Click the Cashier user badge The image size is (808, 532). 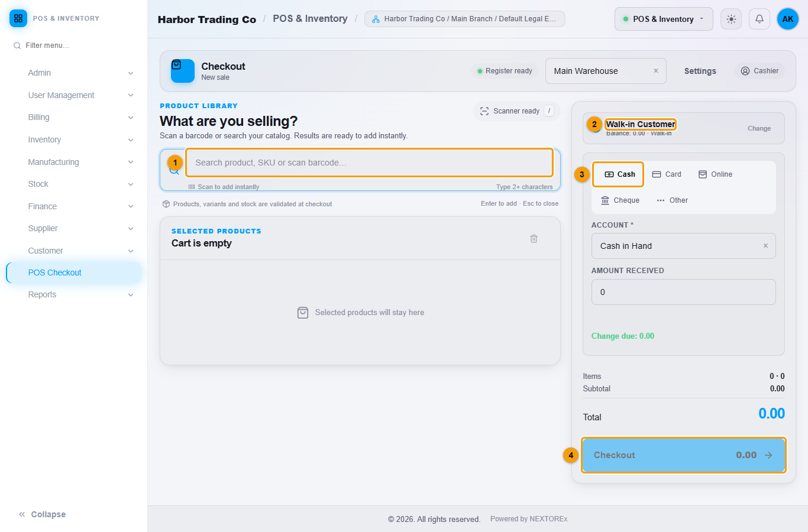point(760,71)
